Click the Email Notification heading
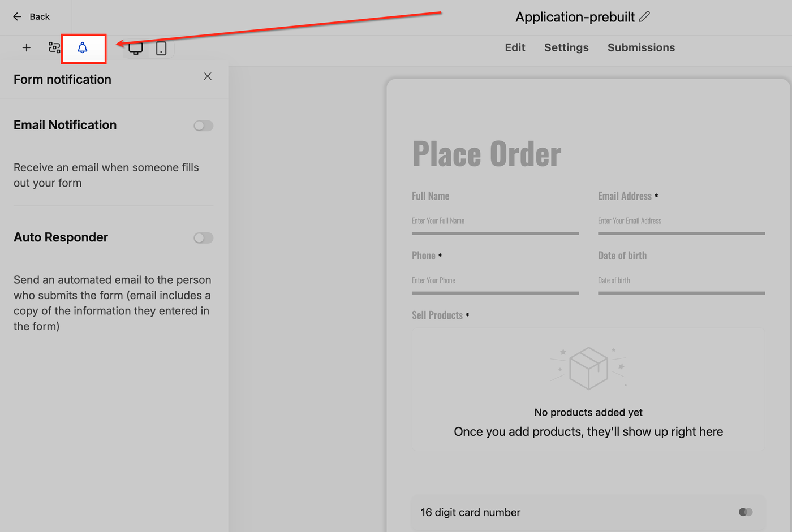Image resolution: width=792 pixels, height=532 pixels. (x=65, y=125)
